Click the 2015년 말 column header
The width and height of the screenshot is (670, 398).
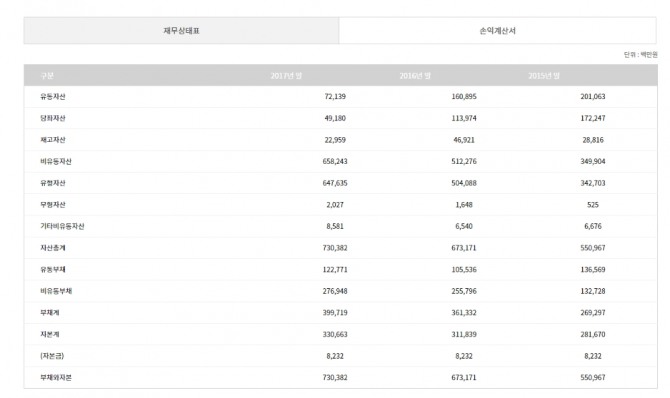click(544, 76)
